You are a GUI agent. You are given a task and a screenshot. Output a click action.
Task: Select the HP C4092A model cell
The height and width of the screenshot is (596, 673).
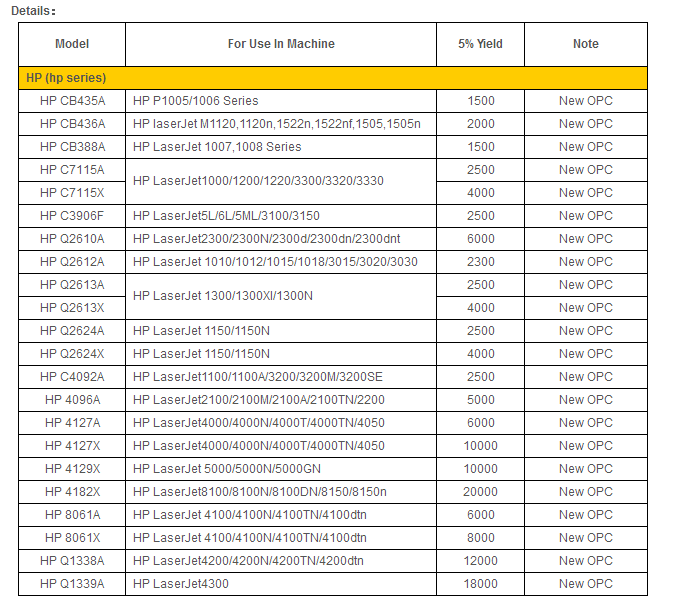(x=72, y=377)
